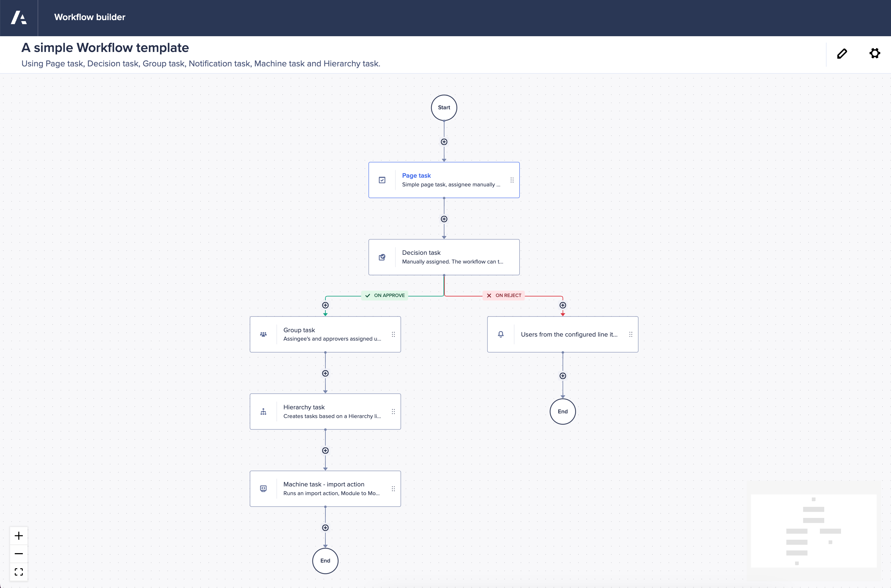Select the Hierarchy task icon
The width and height of the screenshot is (891, 588).
(263, 411)
